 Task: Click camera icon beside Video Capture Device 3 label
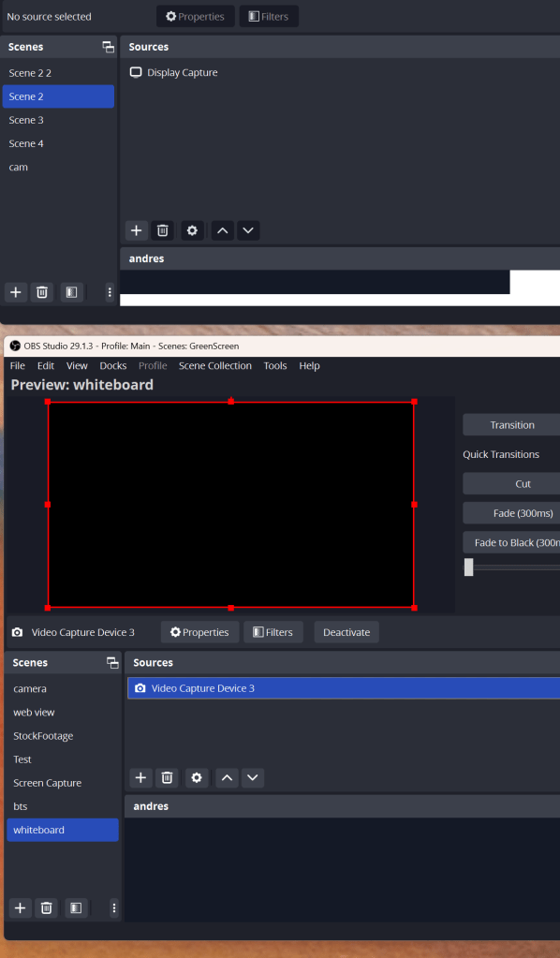click(x=18, y=632)
